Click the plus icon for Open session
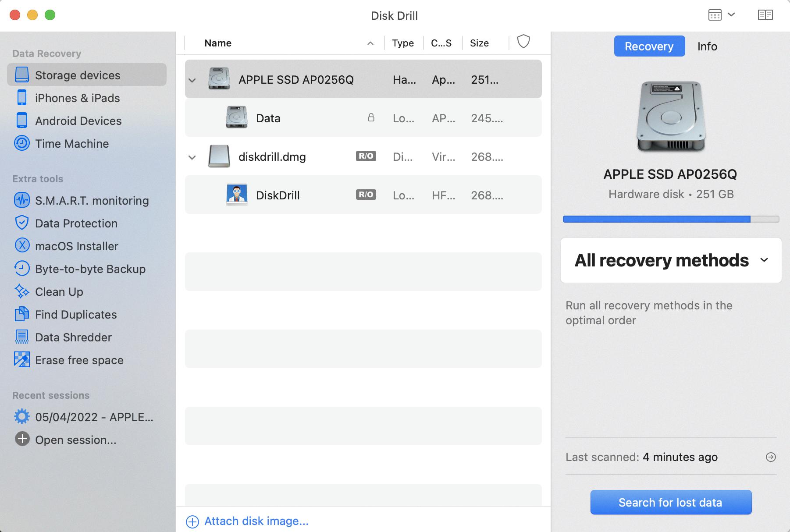Image resolution: width=790 pixels, height=532 pixels. [x=21, y=439]
